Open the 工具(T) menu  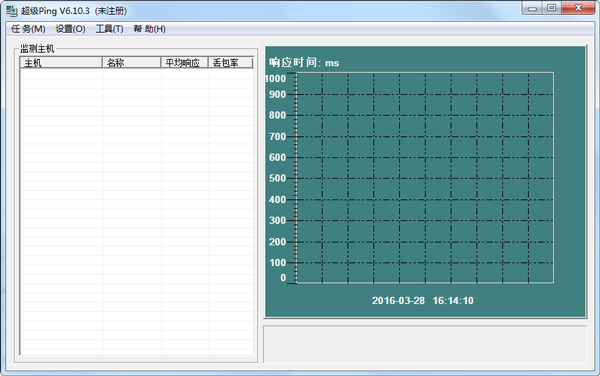pos(109,29)
